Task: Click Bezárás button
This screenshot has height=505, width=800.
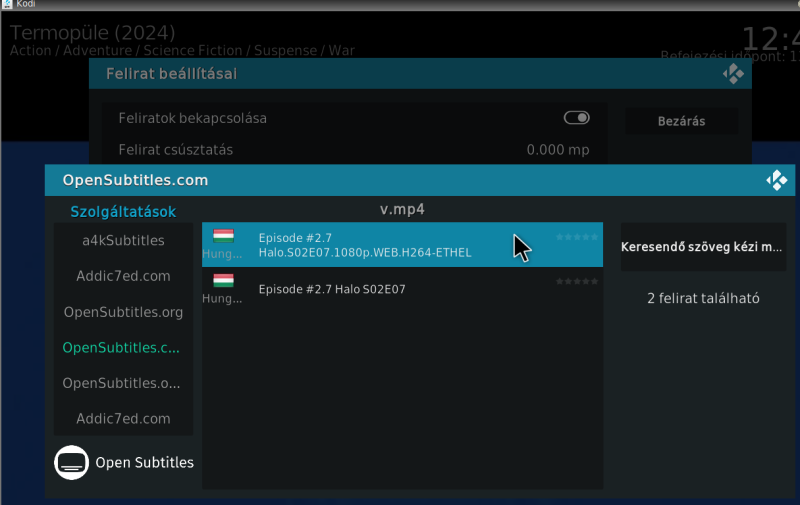Action: [681, 121]
